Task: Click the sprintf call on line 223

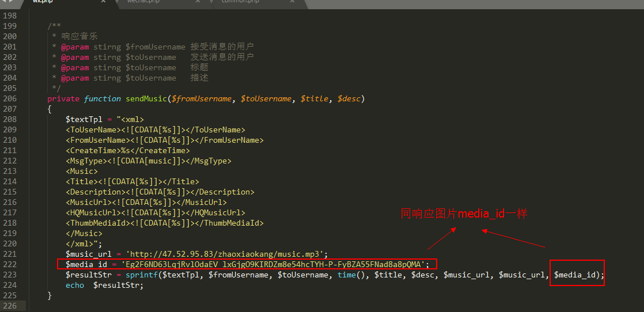Action: click(141, 275)
